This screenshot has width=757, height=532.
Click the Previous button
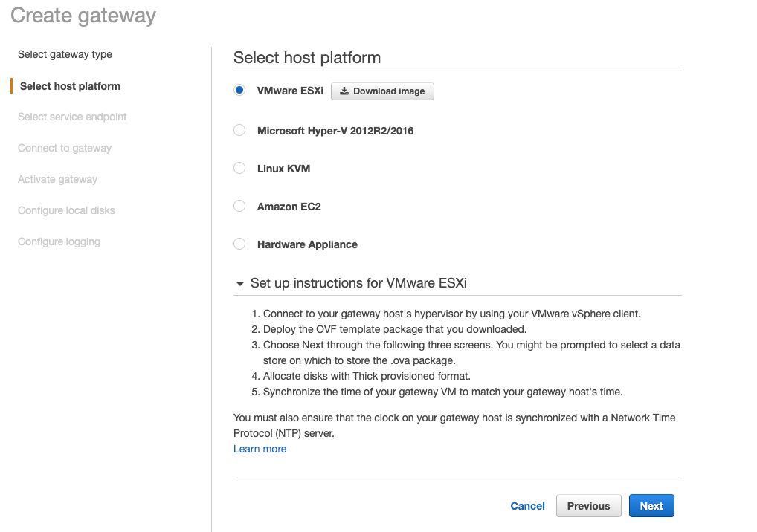pyautogui.click(x=588, y=505)
